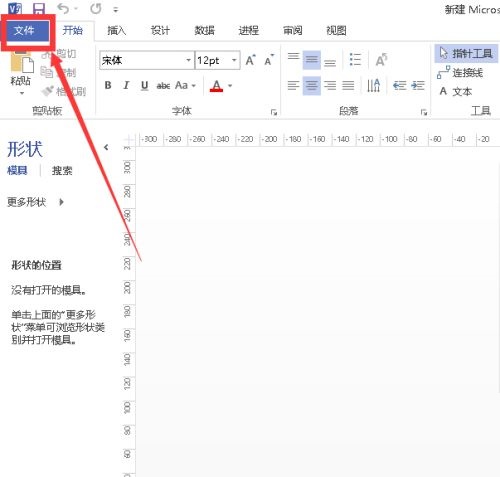
Task: Click the bullet list icon
Action: coord(355,60)
